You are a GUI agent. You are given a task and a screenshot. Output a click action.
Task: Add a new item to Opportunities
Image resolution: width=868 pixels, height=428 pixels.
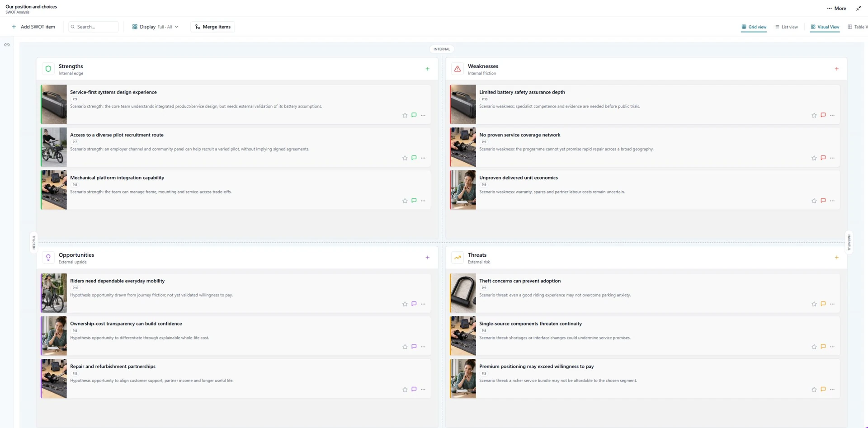pos(427,258)
